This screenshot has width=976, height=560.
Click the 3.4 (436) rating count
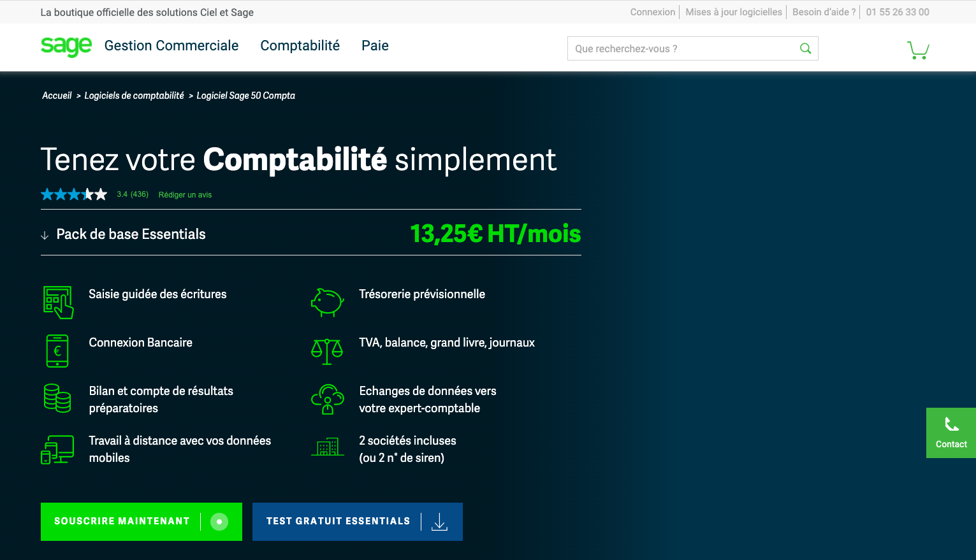133,194
